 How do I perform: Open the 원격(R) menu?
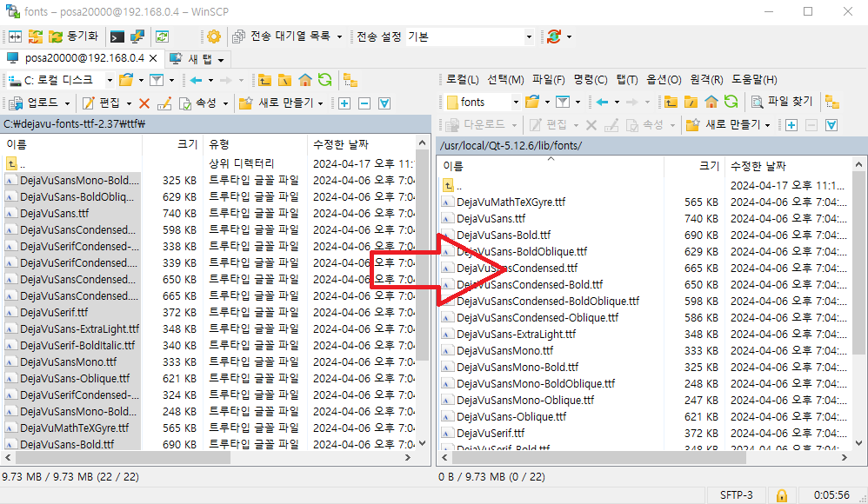coord(706,80)
